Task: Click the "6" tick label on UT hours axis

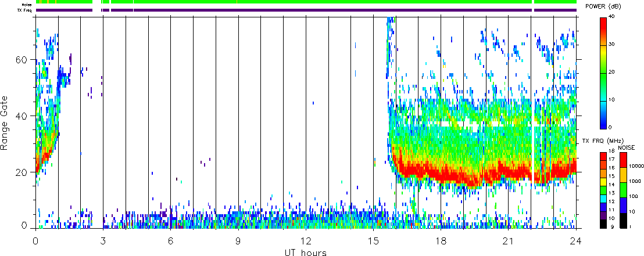Action: (170, 241)
